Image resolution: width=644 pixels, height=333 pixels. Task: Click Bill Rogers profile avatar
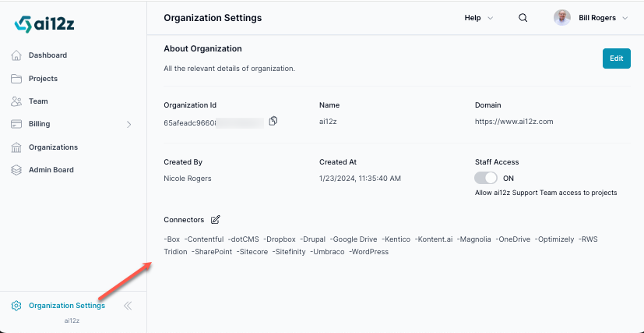[x=562, y=18]
